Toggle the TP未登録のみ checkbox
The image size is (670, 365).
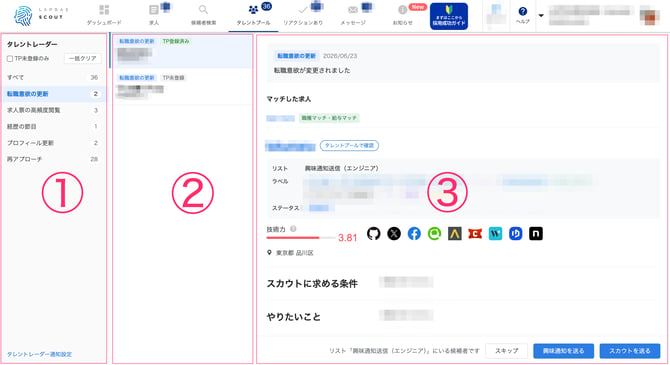click(x=10, y=59)
